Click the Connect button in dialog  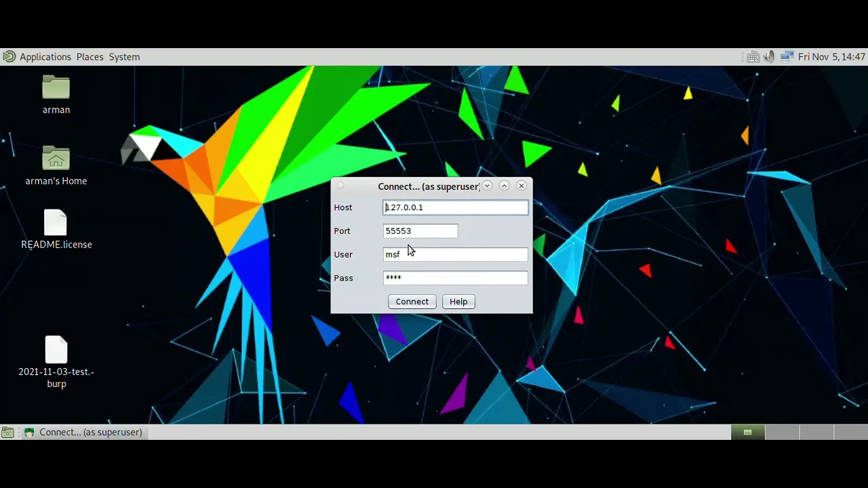[x=412, y=302]
